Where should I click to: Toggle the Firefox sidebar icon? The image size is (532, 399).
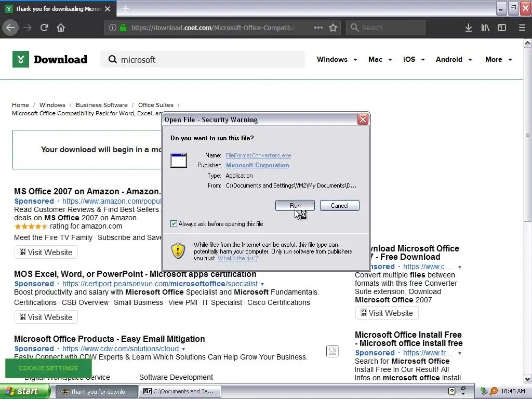pos(502,28)
